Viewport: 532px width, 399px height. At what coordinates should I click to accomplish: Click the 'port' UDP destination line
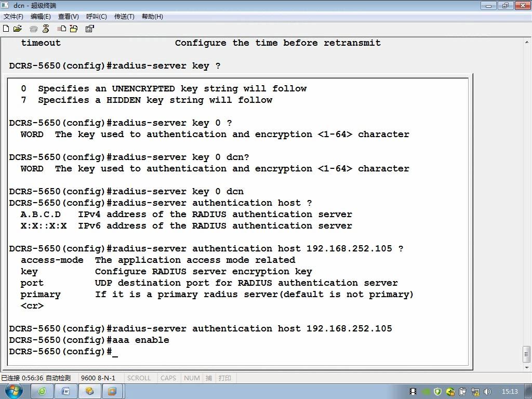[x=209, y=283]
